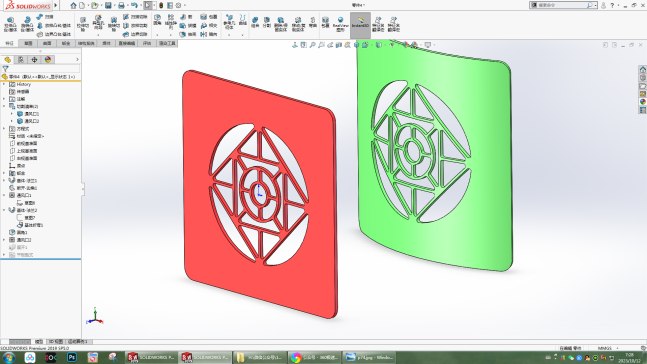Open the DisplayManager color ball tab

[x=48, y=60]
